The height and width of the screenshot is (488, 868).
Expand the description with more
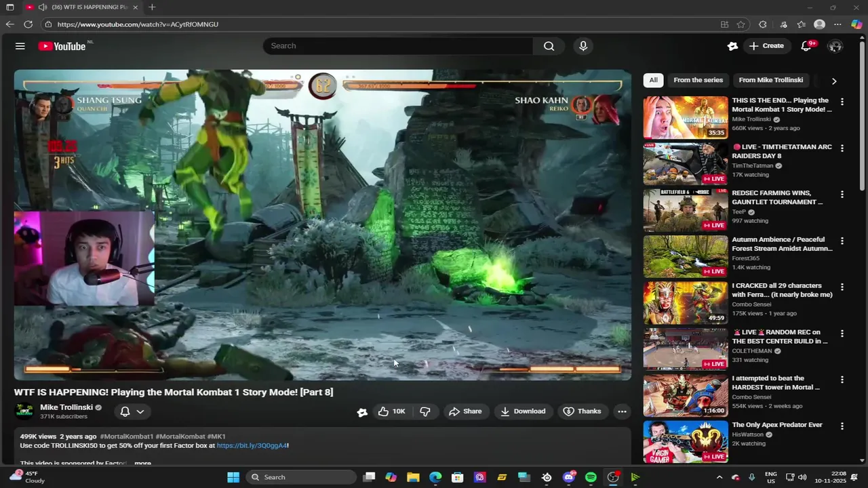(142, 464)
